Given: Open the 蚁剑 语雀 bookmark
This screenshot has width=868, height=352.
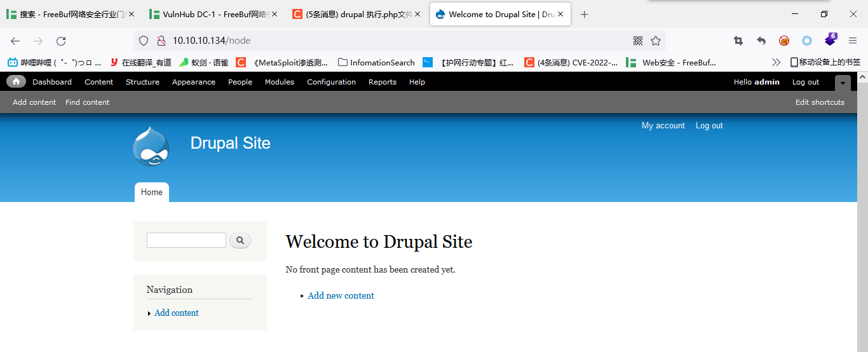Looking at the screenshot, I should pos(203,62).
